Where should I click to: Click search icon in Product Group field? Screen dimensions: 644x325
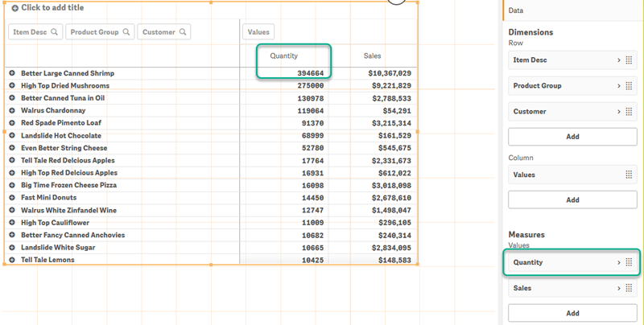coord(126,32)
